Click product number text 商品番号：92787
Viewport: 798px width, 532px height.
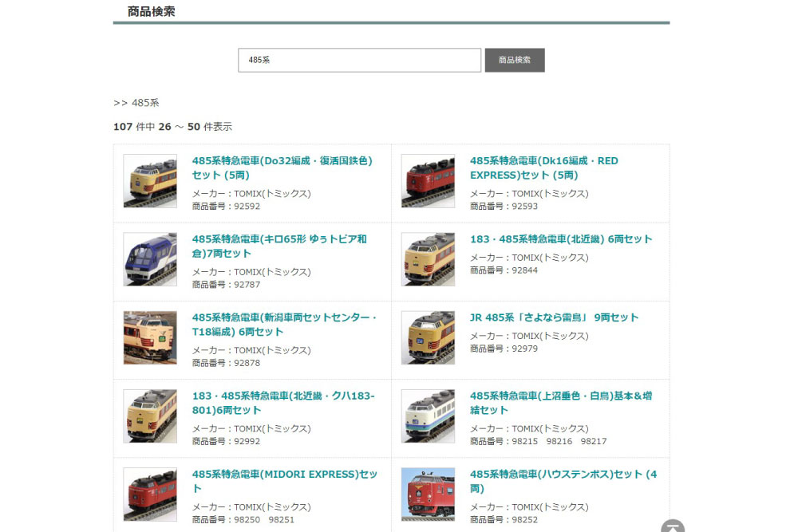point(226,285)
